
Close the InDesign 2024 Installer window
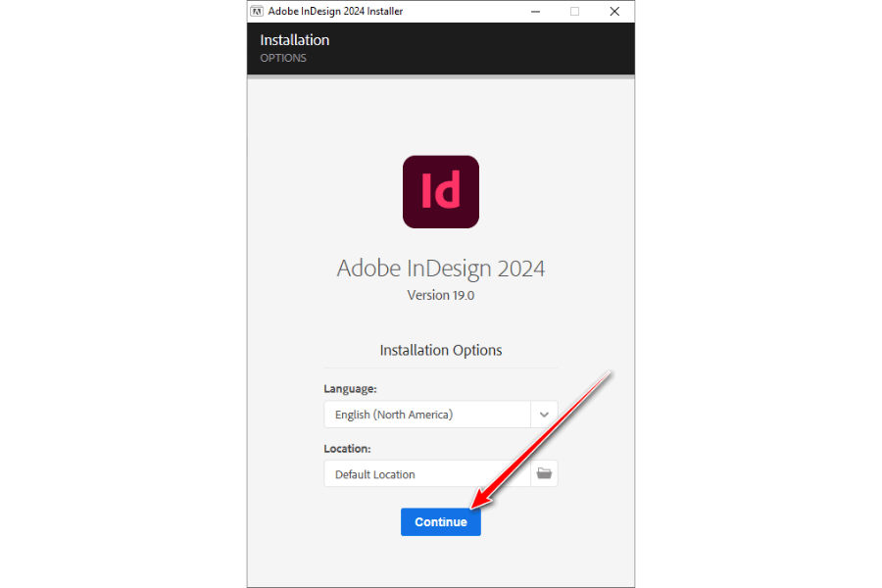click(x=614, y=12)
